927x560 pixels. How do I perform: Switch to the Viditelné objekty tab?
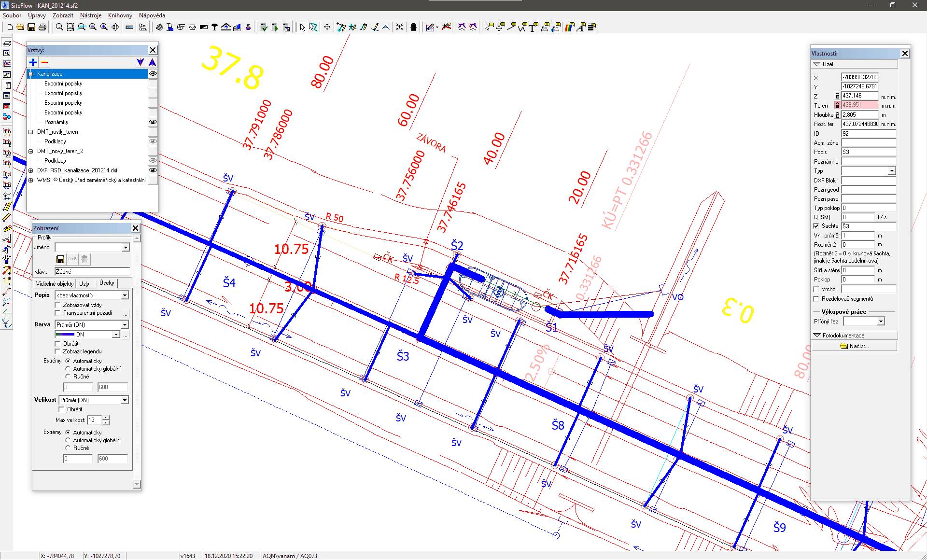55,284
